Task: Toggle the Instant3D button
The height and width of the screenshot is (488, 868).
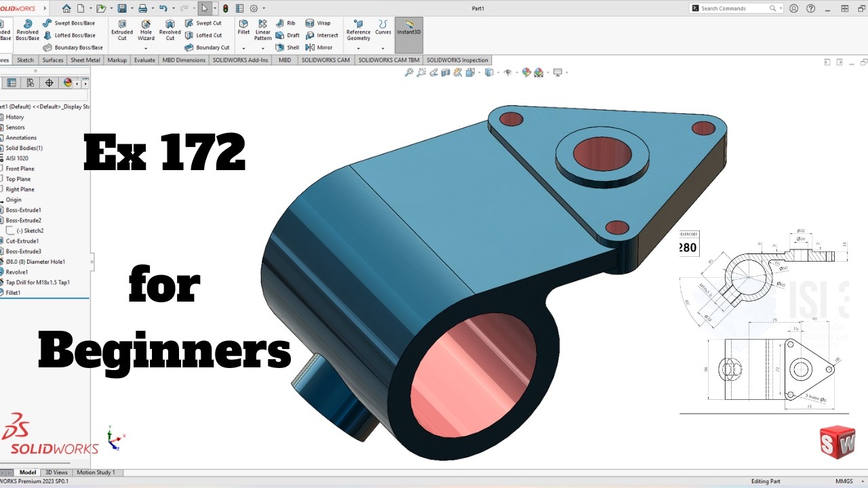Action: pos(409,34)
